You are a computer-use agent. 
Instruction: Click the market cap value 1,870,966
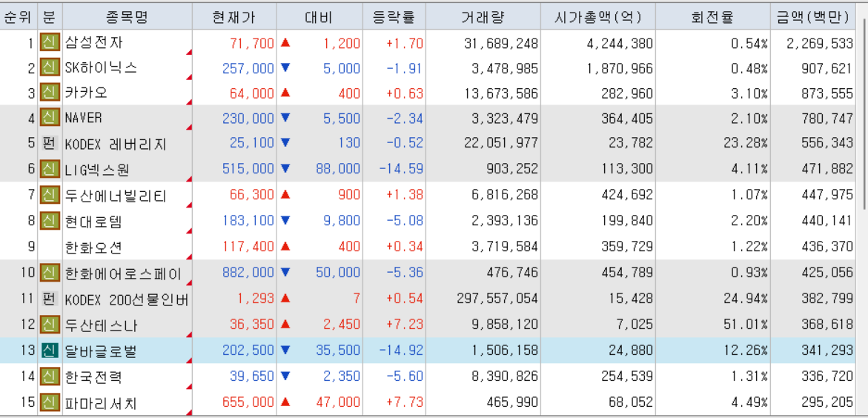coord(620,68)
